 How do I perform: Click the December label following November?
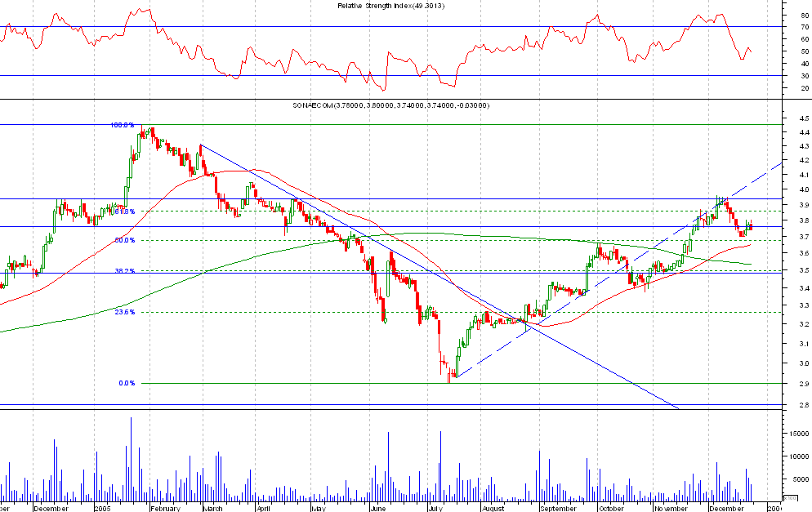coord(726,509)
